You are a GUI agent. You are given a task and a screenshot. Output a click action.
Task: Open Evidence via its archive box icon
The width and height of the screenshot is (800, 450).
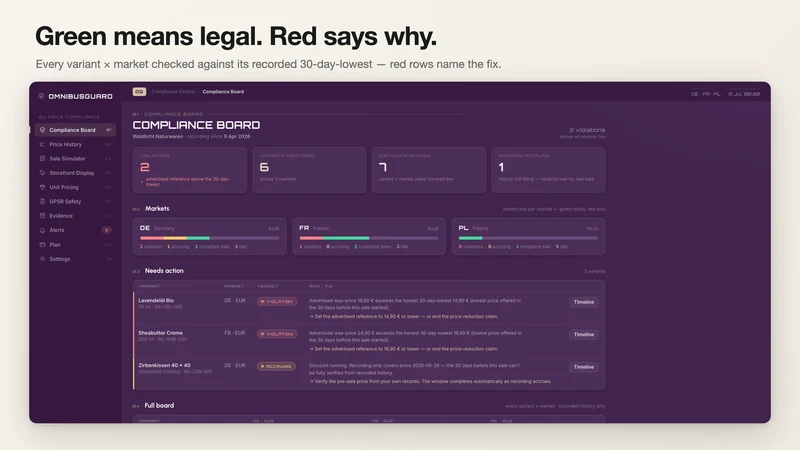[42, 216]
